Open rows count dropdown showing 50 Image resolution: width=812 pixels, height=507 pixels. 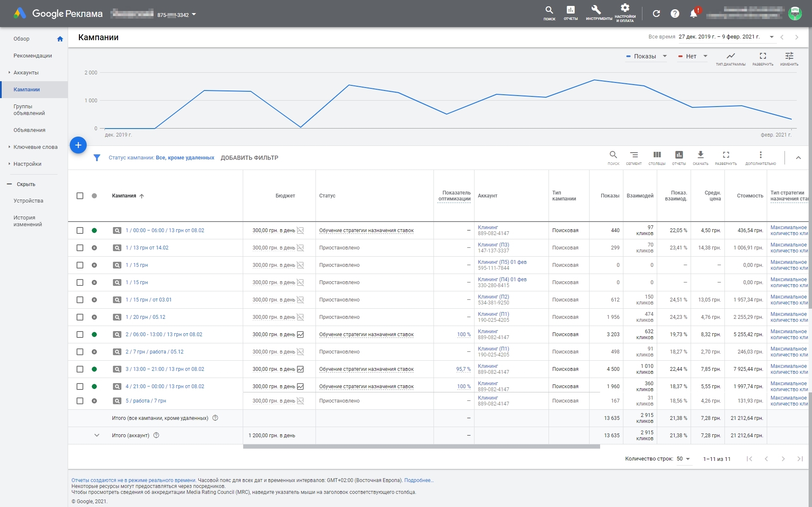(683, 459)
